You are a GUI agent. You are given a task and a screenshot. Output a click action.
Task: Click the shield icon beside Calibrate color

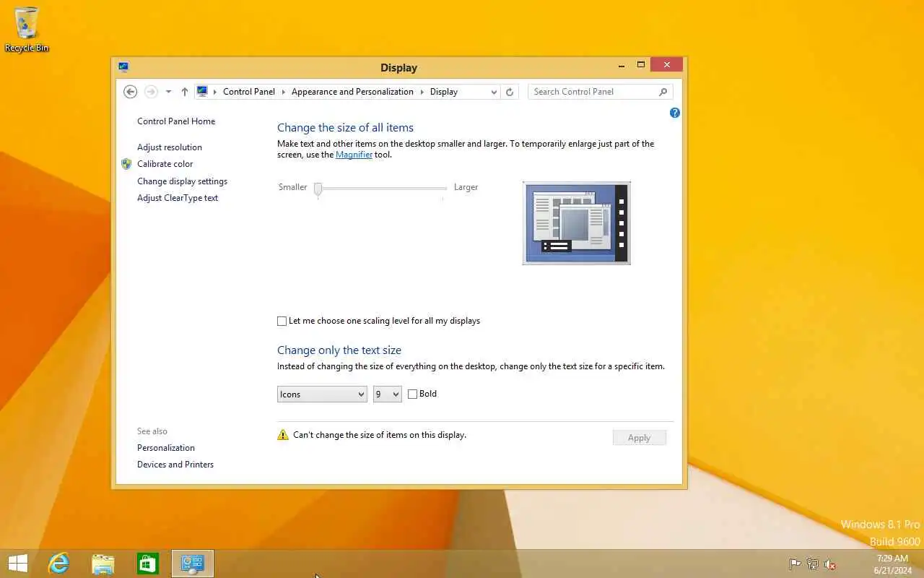click(126, 164)
